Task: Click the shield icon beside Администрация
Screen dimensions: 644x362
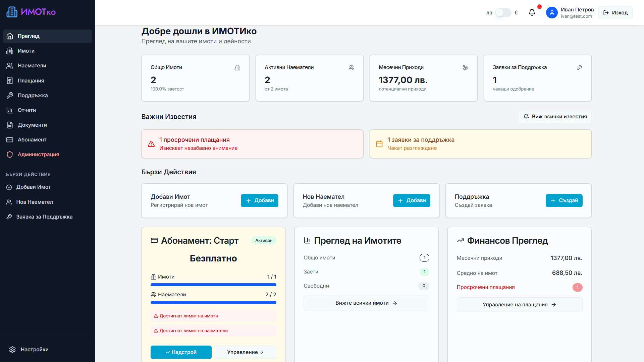Action: tap(10, 155)
